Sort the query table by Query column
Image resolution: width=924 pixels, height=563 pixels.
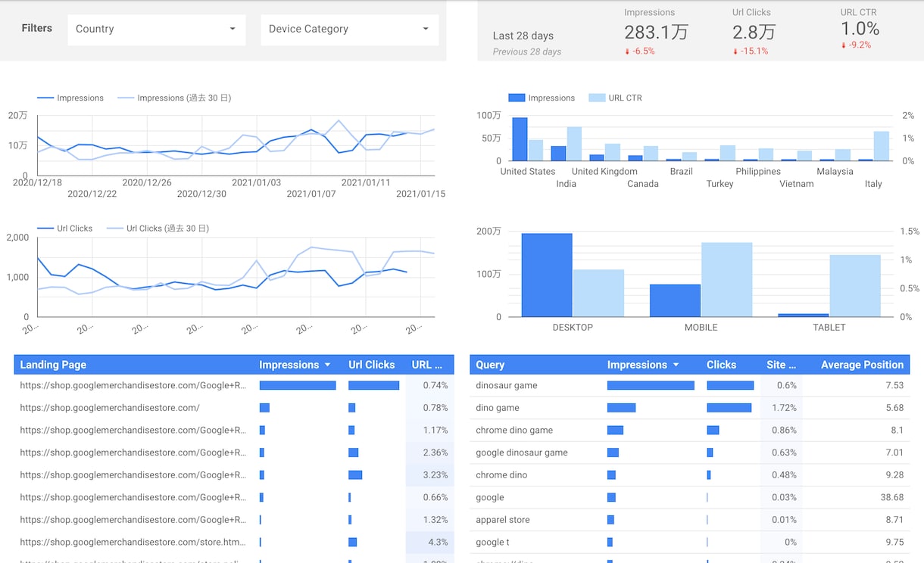(x=490, y=365)
